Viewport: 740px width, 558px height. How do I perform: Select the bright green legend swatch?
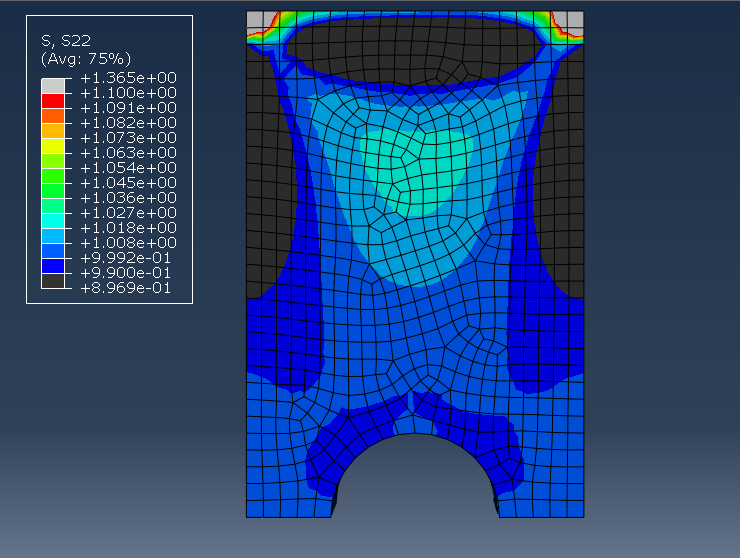[52, 175]
